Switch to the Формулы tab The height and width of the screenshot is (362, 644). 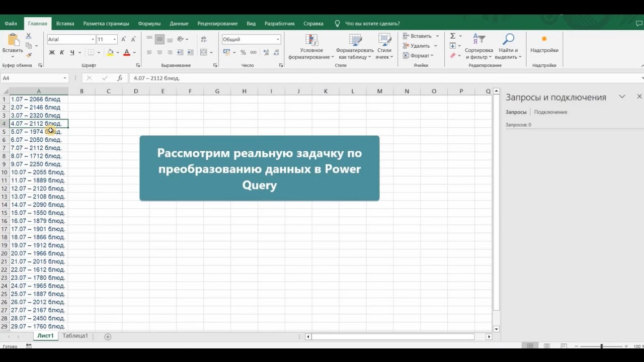[x=149, y=24]
